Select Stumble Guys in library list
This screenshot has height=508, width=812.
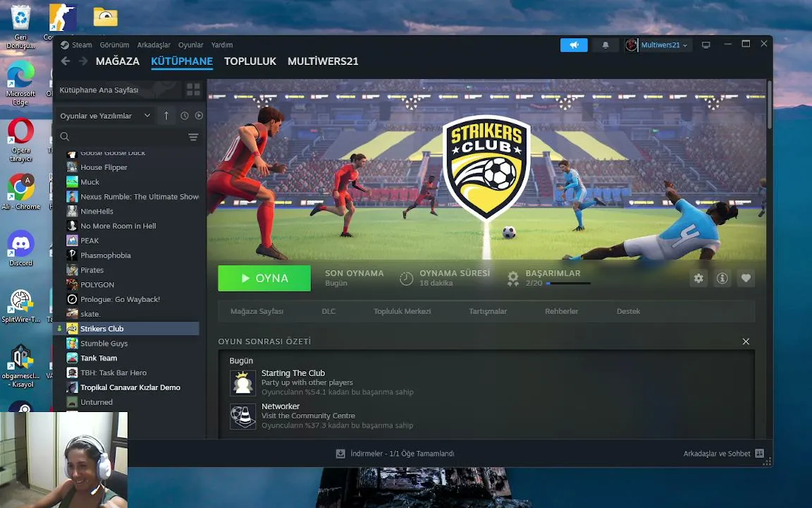pyautogui.click(x=133, y=343)
